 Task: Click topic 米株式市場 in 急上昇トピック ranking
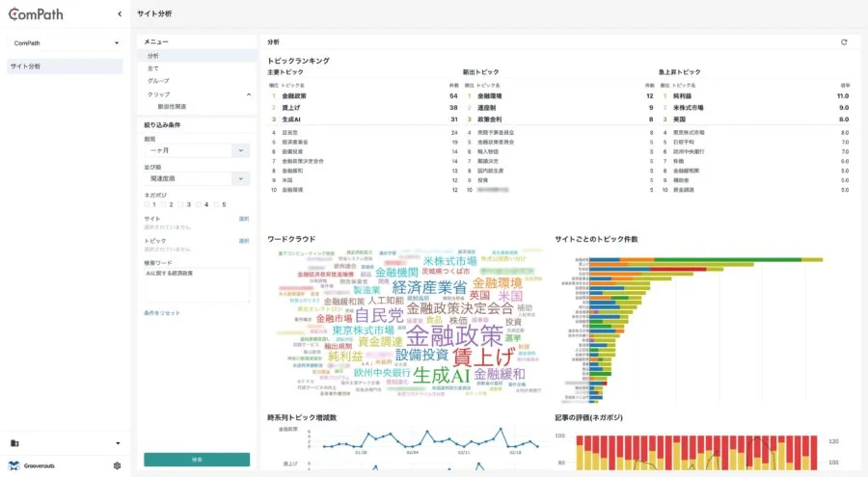688,108
